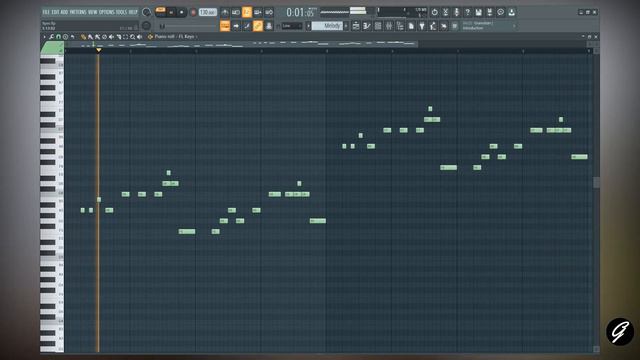Viewport: 640px width, 360px height.
Task: Add a new pattern with plus button
Action: 346,26
